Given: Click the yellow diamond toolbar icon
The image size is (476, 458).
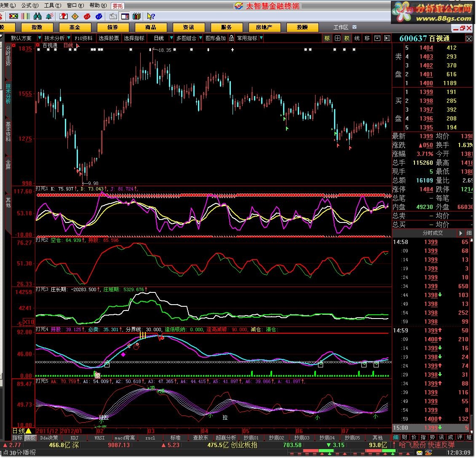Looking at the screenshot, I should (75, 16).
